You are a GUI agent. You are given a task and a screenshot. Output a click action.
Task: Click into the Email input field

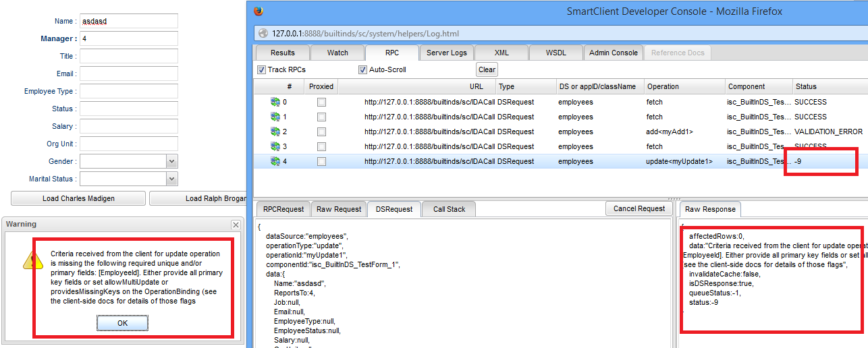pyautogui.click(x=128, y=74)
